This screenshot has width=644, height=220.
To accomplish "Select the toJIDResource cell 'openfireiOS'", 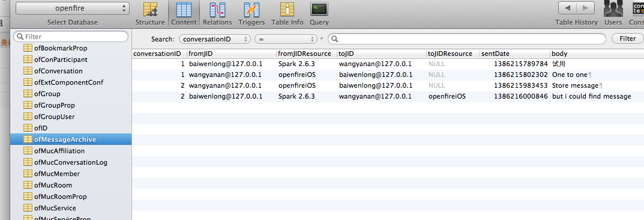I will coord(447,96).
